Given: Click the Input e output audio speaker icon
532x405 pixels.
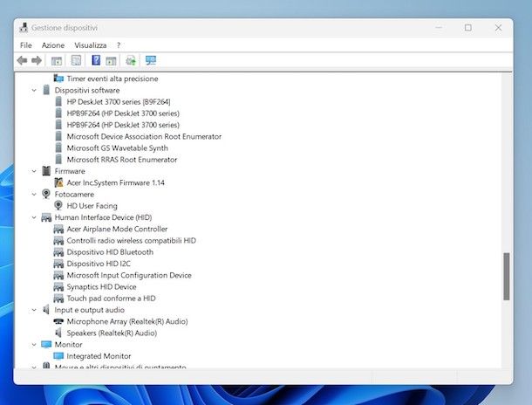Looking at the screenshot, I should [x=46, y=310].
